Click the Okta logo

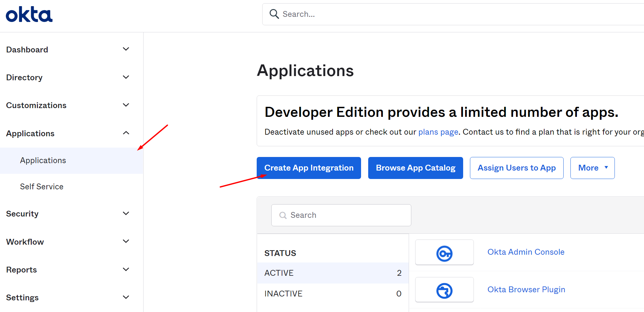tap(29, 15)
